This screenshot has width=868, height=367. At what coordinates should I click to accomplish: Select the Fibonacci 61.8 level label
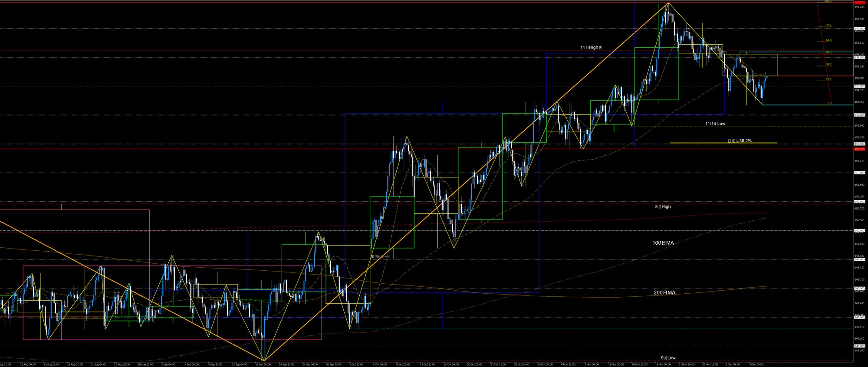click(829, 40)
